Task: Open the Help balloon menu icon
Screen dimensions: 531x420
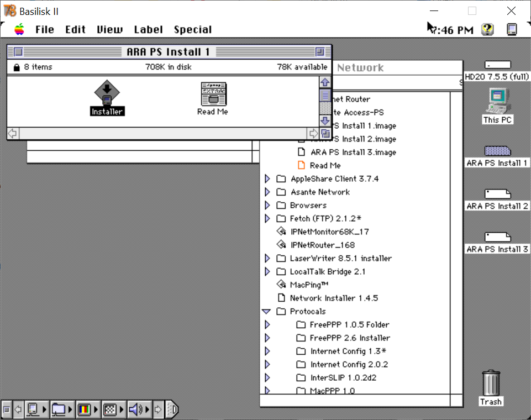Action: (x=487, y=29)
